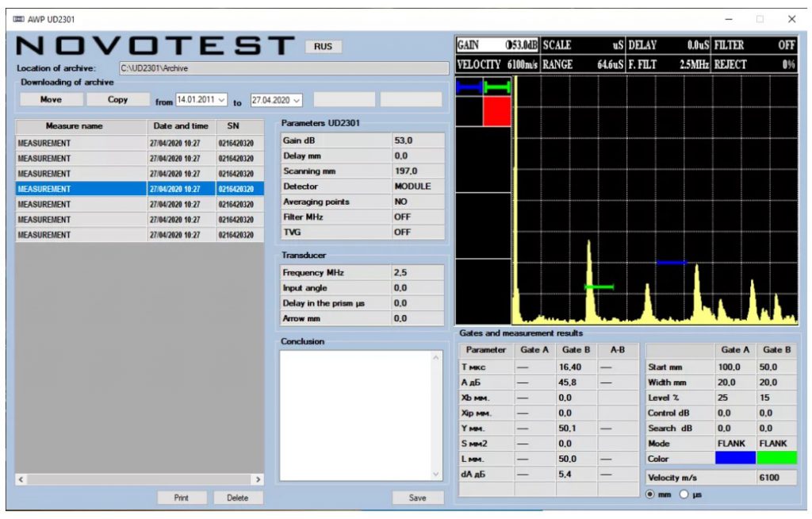Switch language with the RUS button

[323, 46]
